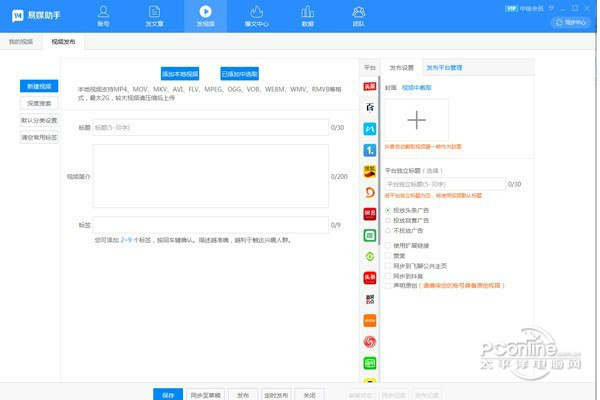Click the 添加本地视频 button
The height and width of the screenshot is (400, 600).
(180, 74)
